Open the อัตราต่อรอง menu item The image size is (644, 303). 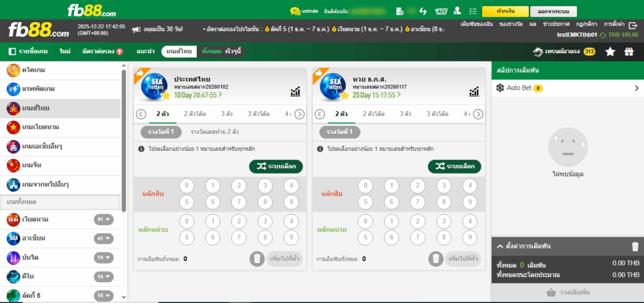103,52
